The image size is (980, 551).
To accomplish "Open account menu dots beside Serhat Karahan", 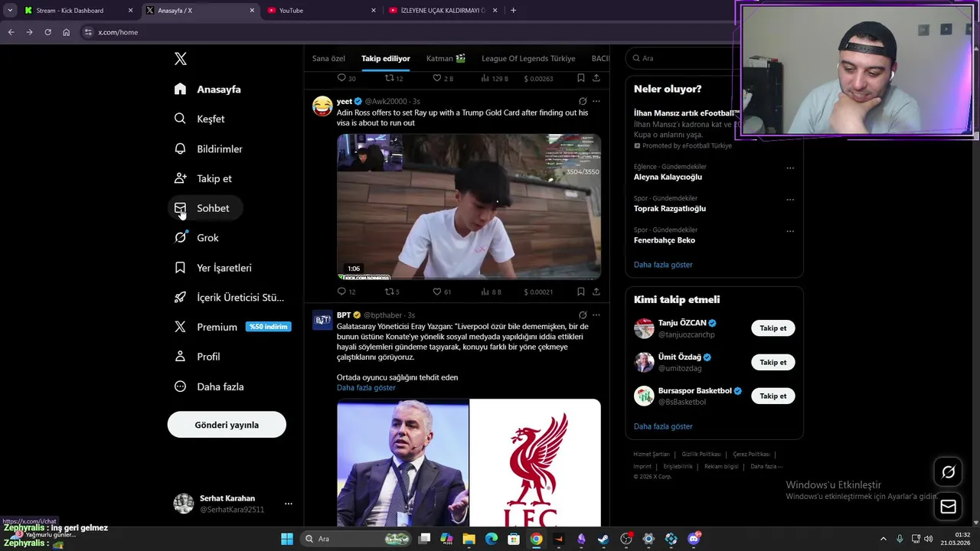I will coord(289,504).
